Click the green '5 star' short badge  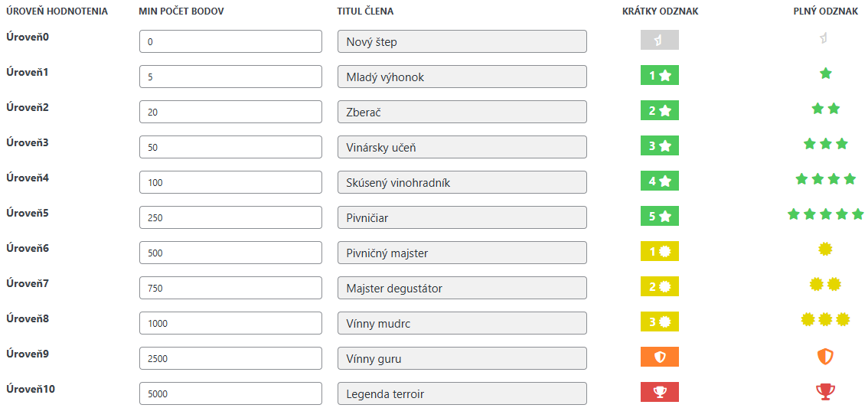click(x=659, y=216)
